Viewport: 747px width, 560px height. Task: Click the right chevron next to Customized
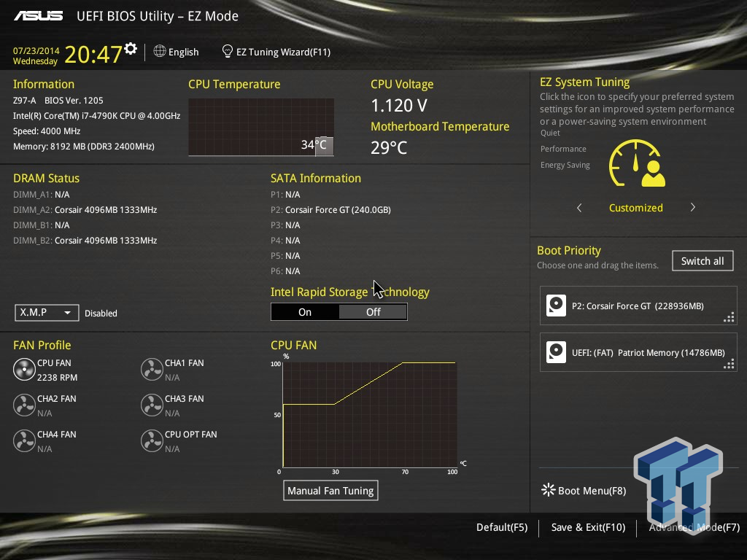[x=692, y=207]
